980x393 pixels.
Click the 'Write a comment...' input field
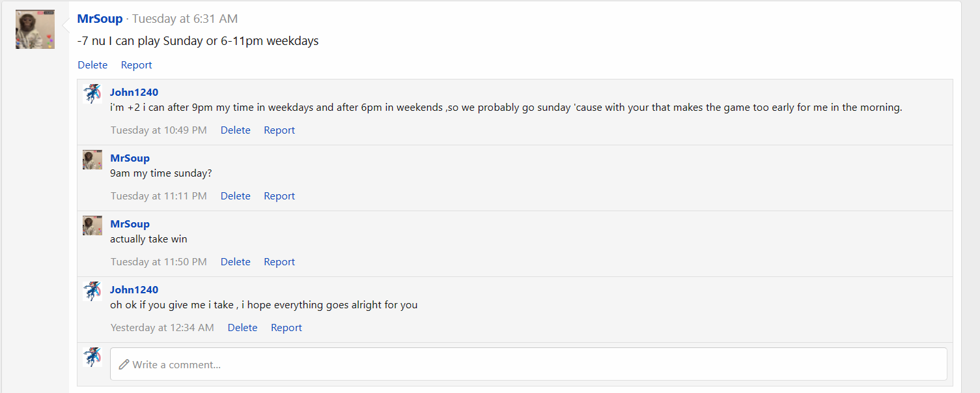[528, 364]
